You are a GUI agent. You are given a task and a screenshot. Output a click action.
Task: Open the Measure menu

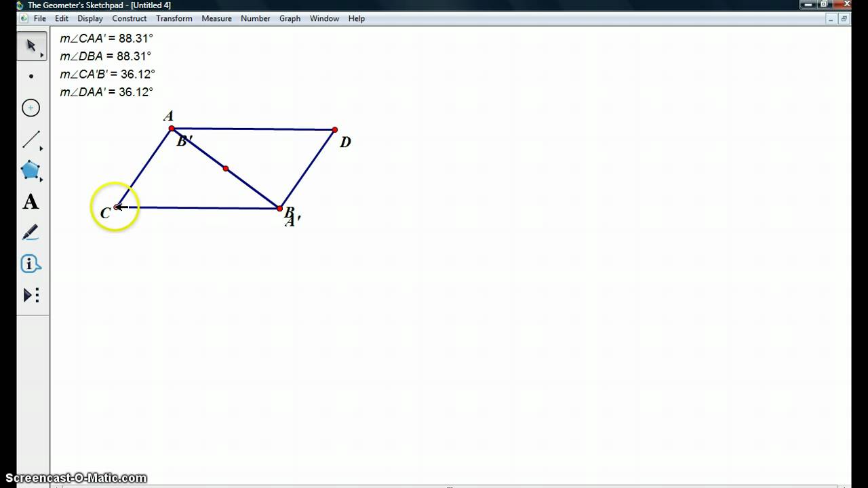(216, 18)
